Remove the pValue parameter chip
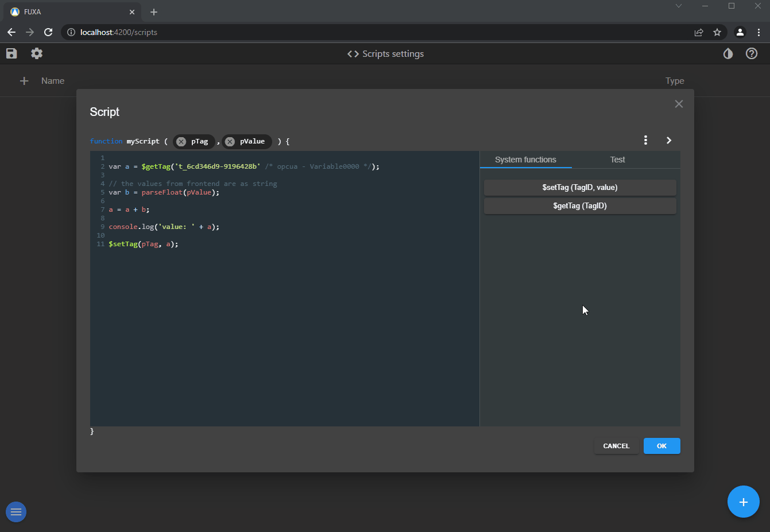Screen dimensions: 770x532 click(230, 142)
